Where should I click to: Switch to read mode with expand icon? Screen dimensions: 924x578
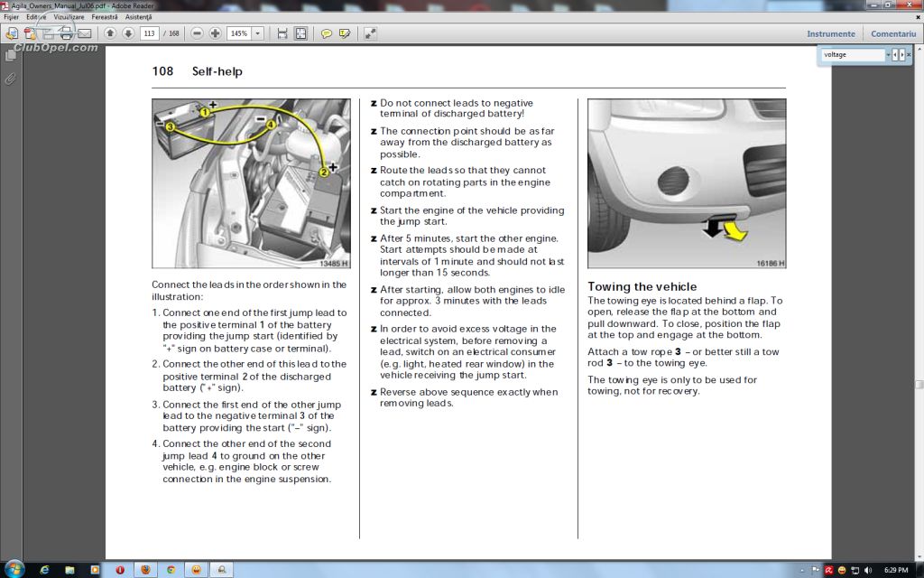370,33
